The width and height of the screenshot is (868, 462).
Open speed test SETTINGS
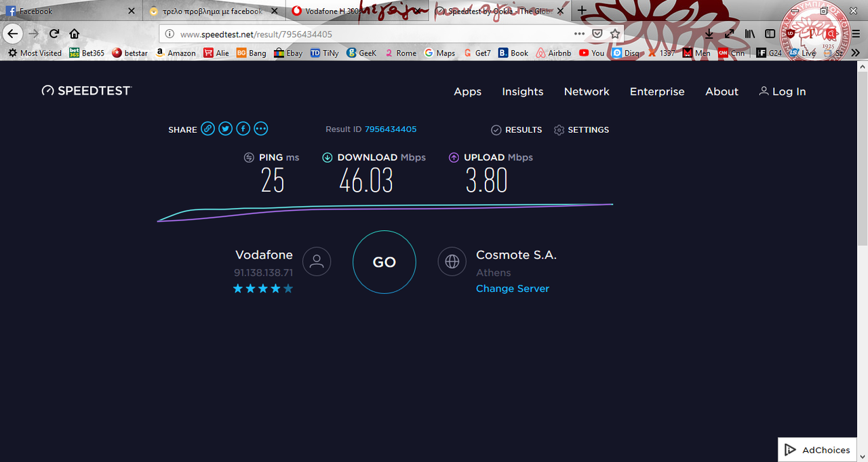(581, 129)
